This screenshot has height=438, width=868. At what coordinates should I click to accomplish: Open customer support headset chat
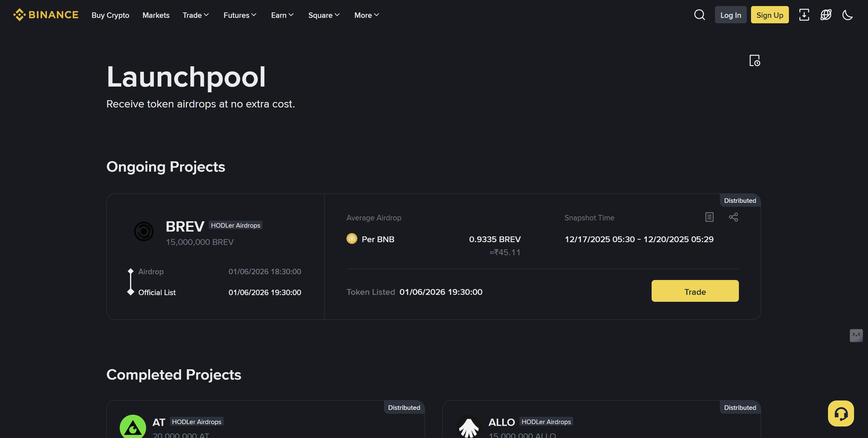[x=841, y=413]
